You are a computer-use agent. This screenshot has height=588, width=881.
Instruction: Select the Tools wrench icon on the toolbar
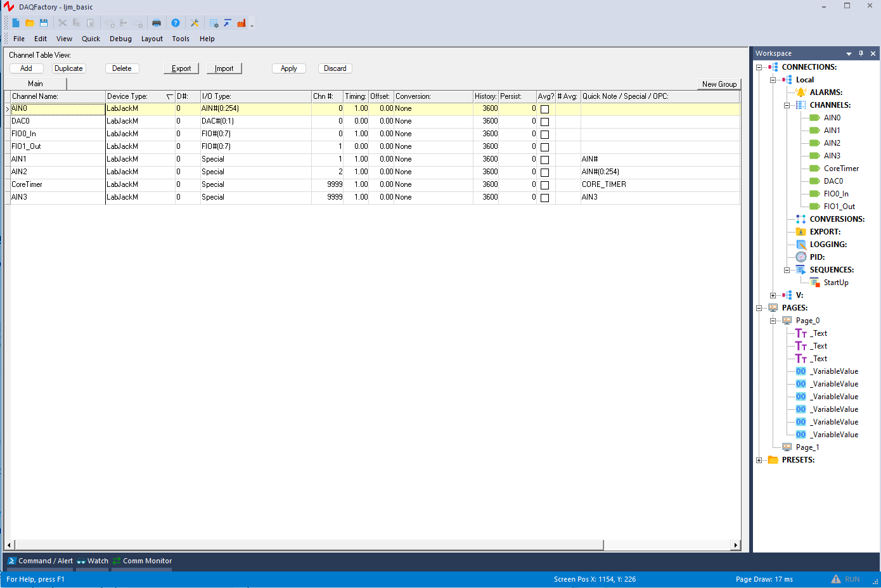[195, 22]
